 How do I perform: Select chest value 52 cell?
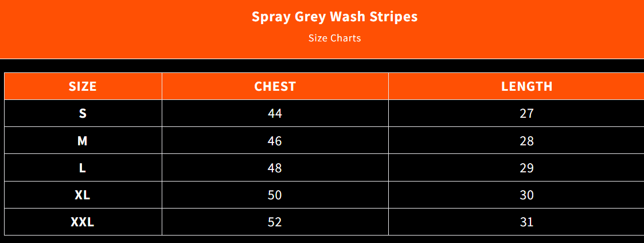click(x=275, y=222)
